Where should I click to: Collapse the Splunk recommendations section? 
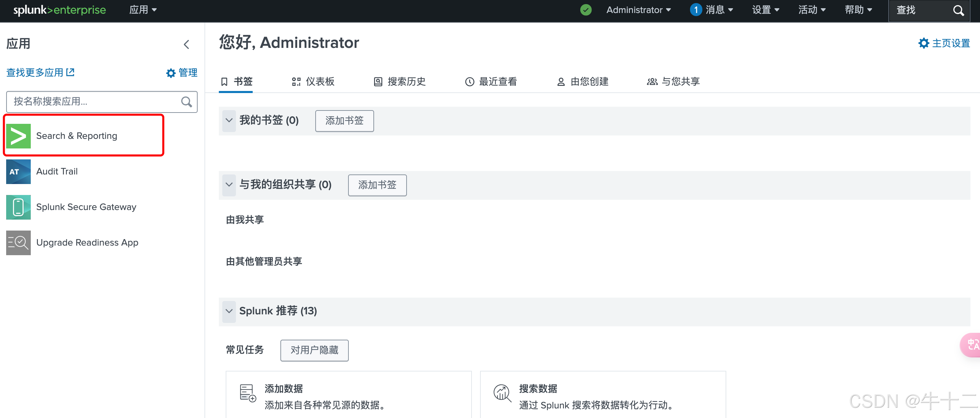click(x=229, y=311)
